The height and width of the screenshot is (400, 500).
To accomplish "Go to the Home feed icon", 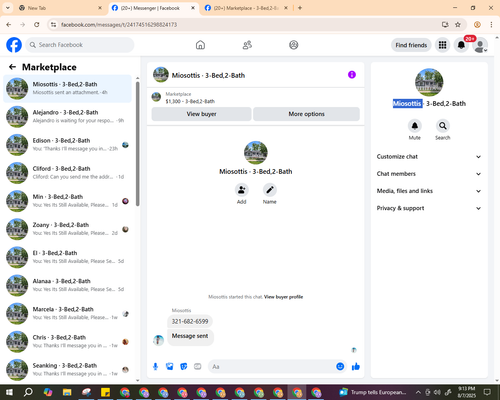I will pos(200,45).
